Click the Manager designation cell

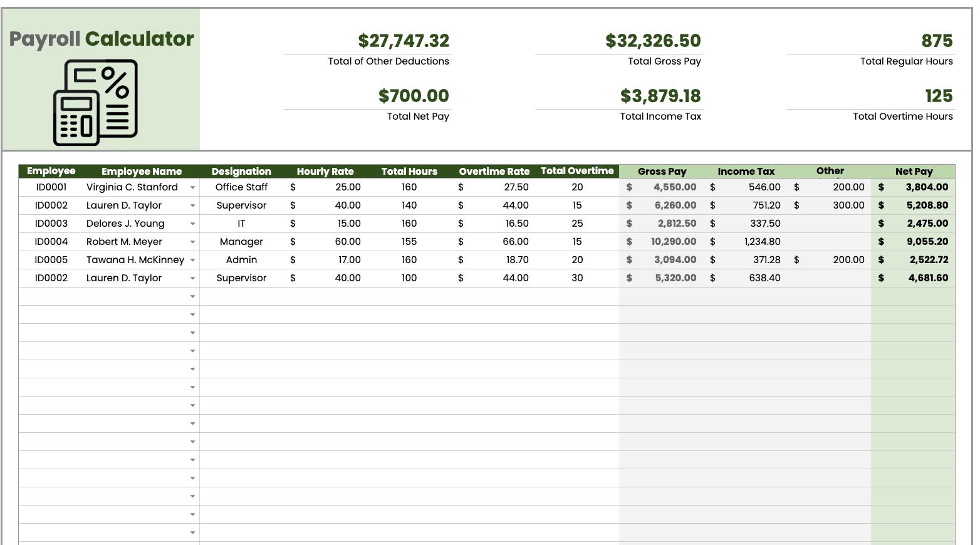pyautogui.click(x=241, y=242)
